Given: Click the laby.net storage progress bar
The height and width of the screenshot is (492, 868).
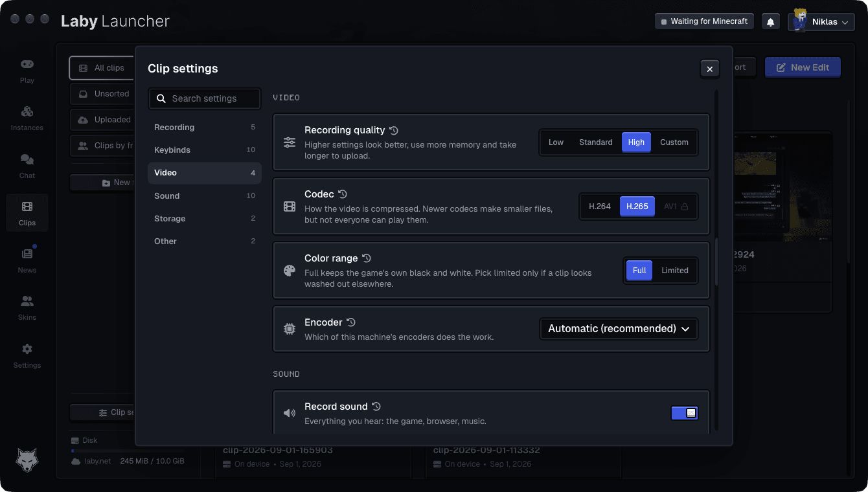Looking at the screenshot, I should (127, 451).
